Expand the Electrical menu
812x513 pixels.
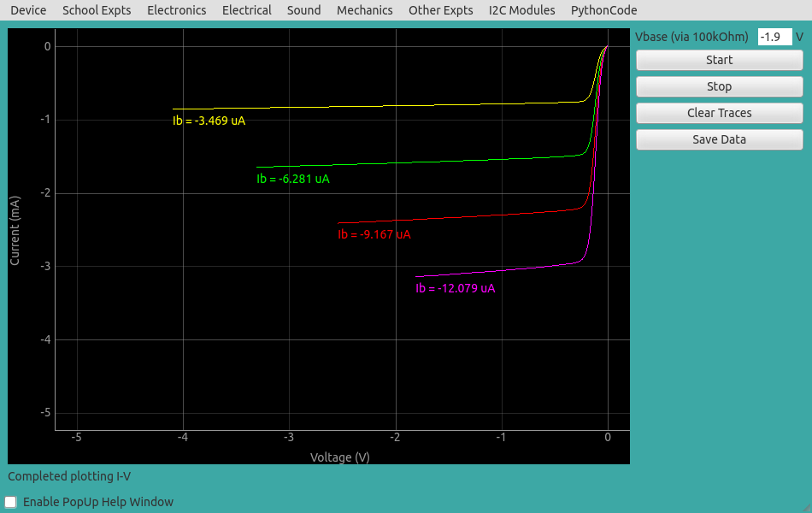[246, 10]
